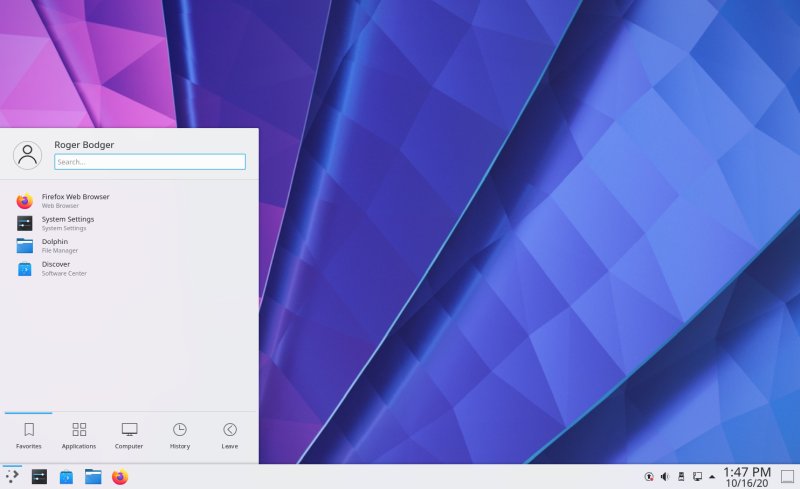This screenshot has width=800, height=489.
Task: Open the audio volume tray icon
Action: tap(665, 477)
